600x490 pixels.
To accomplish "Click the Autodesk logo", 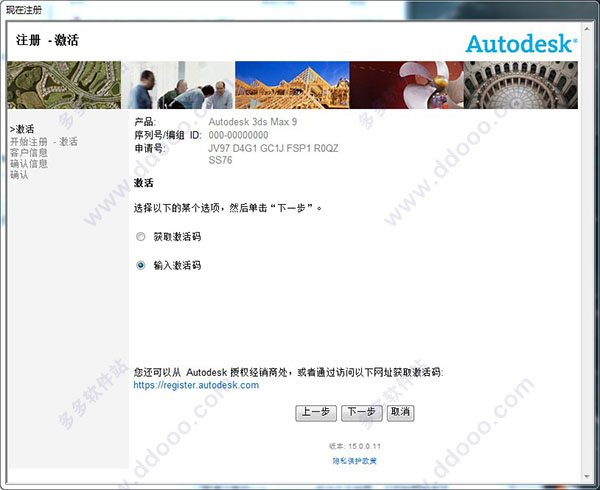I will (x=521, y=43).
